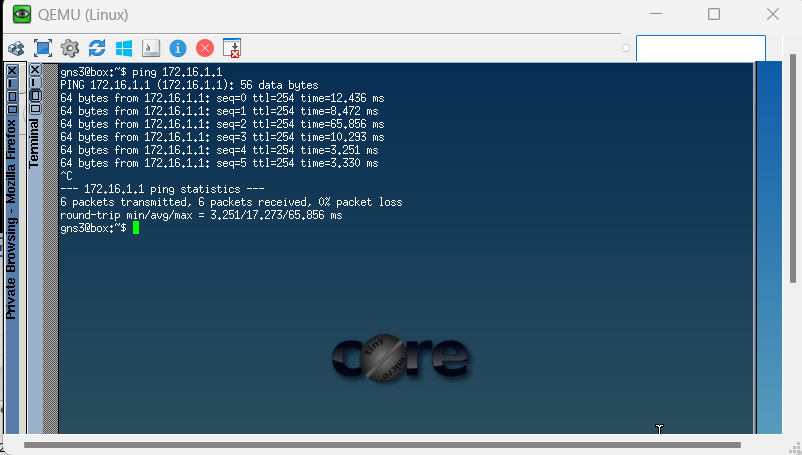Click the terminal prompt at the green cursor

(136, 228)
